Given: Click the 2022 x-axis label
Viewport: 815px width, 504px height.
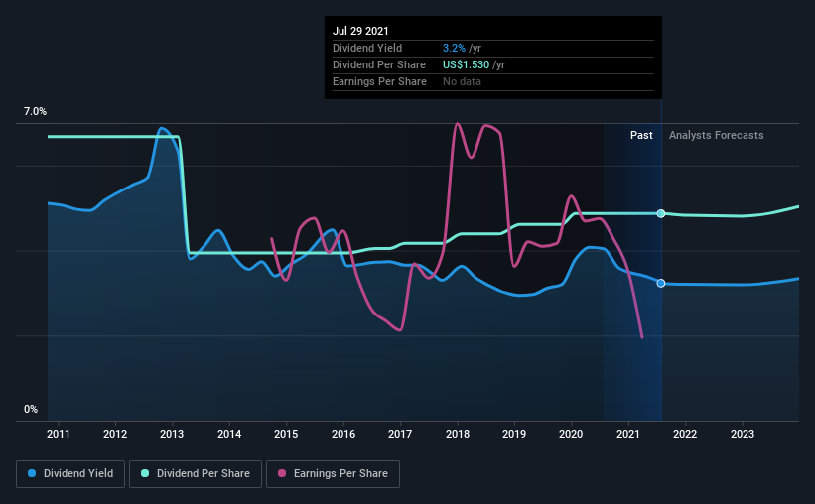Looking at the screenshot, I should point(685,434).
